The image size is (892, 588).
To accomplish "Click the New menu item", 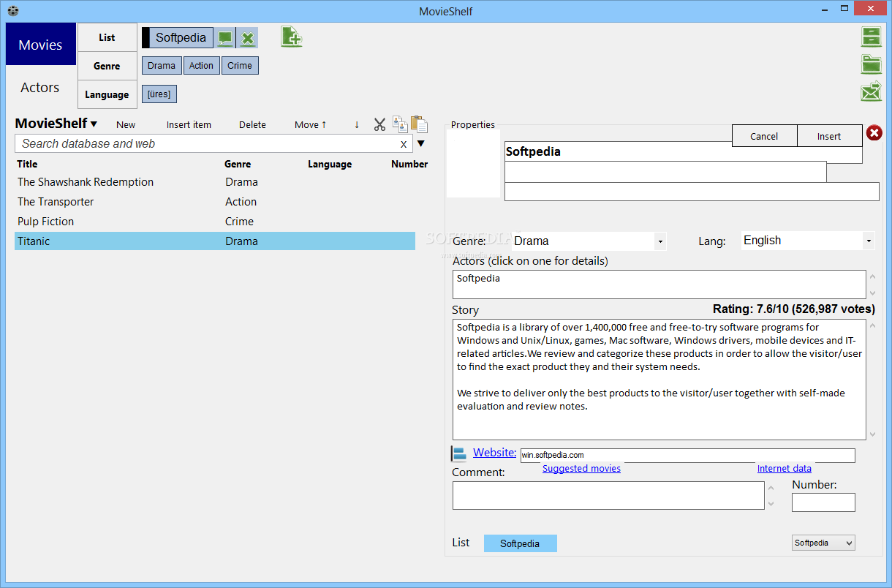I will [x=126, y=124].
